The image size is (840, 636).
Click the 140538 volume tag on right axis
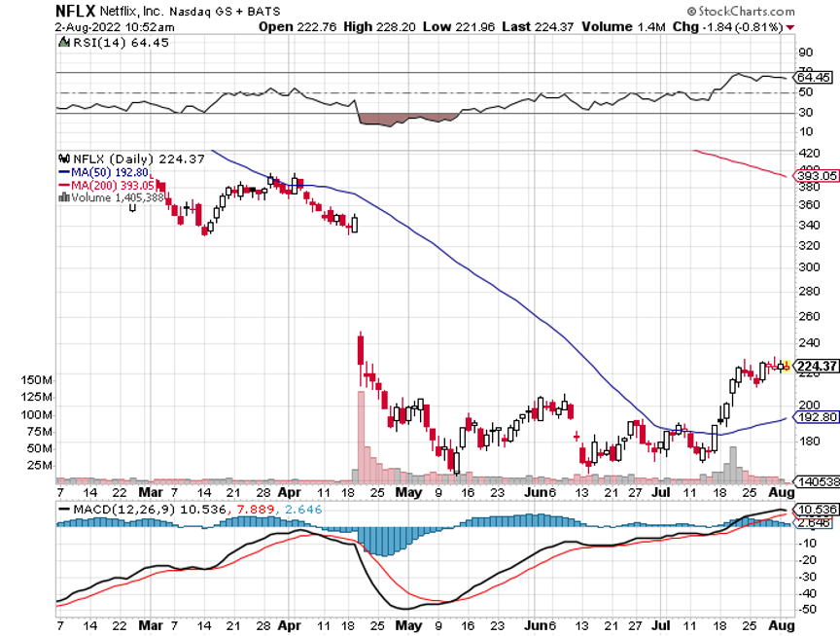tap(816, 481)
